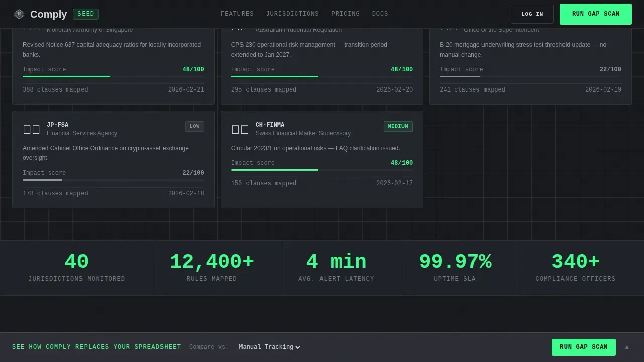Click the Notice 637 card impact score bar

[113, 76]
